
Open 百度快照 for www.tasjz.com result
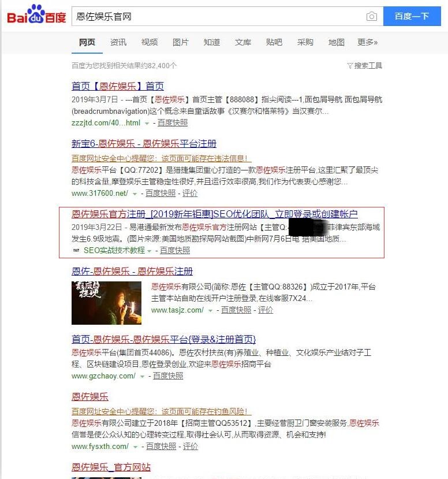pos(236,310)
